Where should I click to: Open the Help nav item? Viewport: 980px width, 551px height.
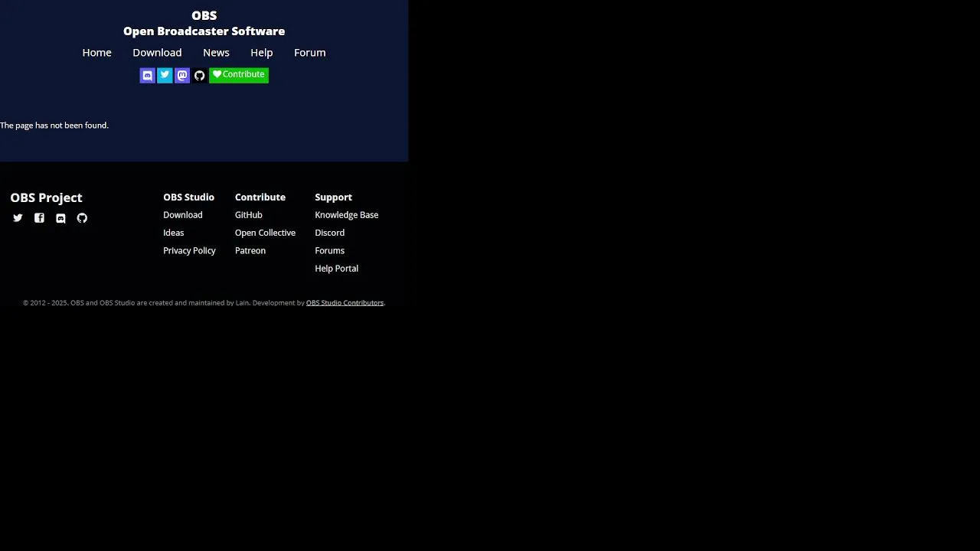coord(261,53)
